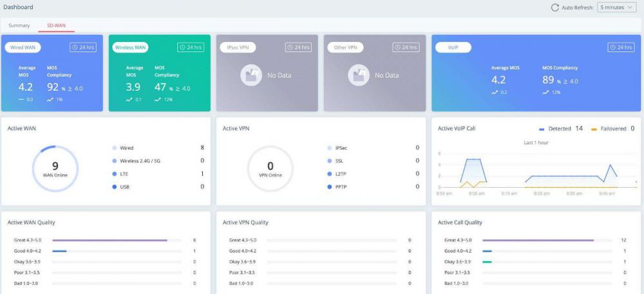
Task: Click the SSL legend dot
Action: point(329,161)
